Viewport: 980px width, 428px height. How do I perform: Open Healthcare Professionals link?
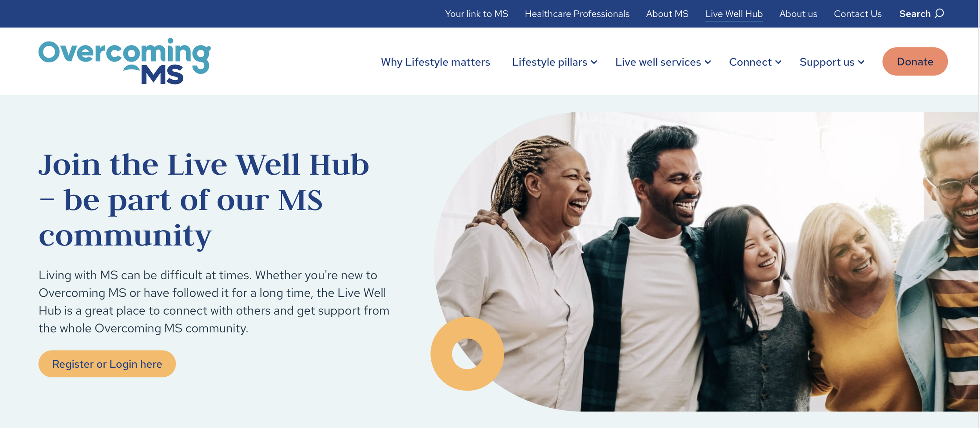point(577,14)
